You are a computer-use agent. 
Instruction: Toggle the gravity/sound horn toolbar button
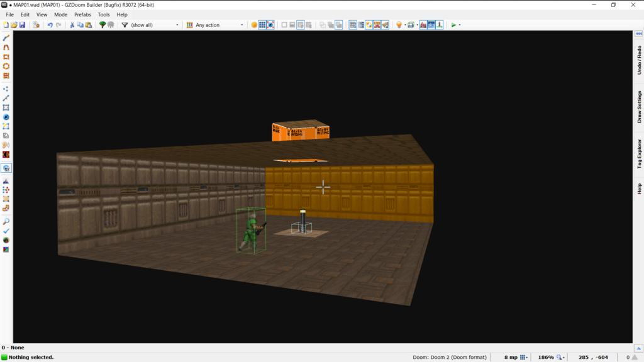386,25
